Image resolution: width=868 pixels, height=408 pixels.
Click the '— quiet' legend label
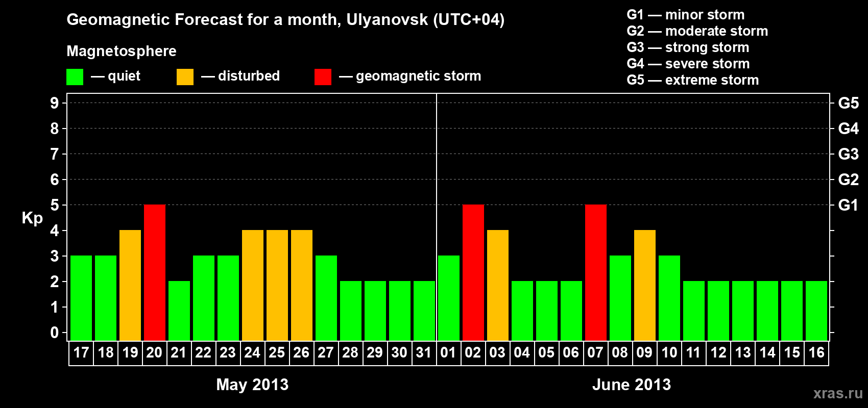point(115,76)
